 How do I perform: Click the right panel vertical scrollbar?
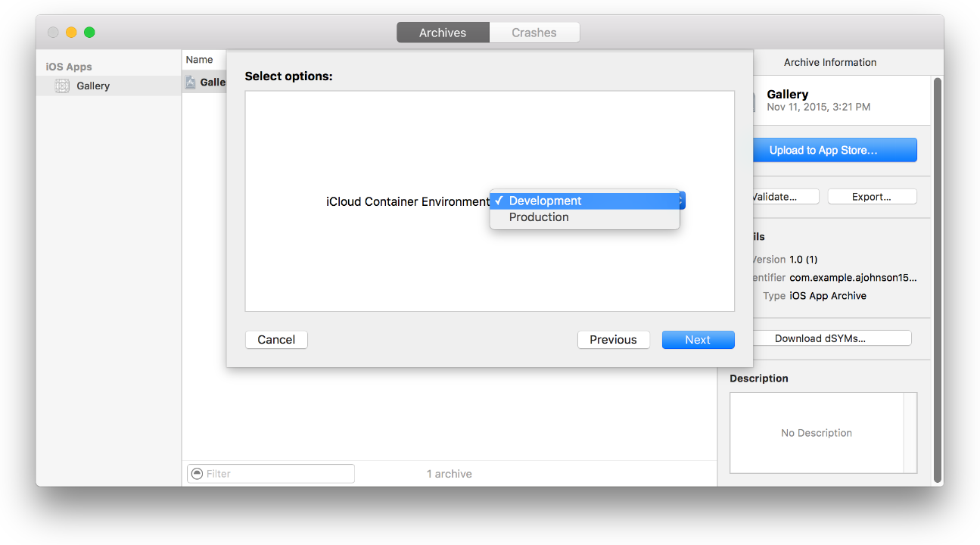[x=938, y=280]
